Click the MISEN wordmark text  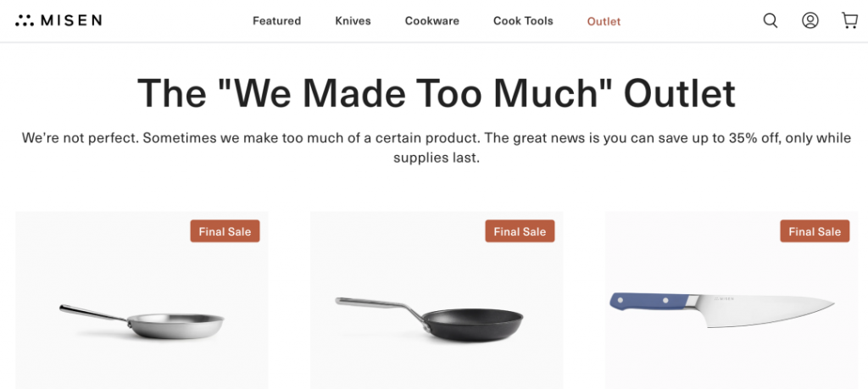(x=71, y=21)
